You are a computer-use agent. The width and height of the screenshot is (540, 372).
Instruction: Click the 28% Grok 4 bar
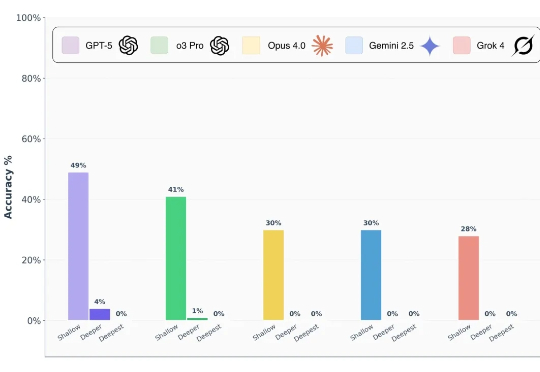pos(469,278)
